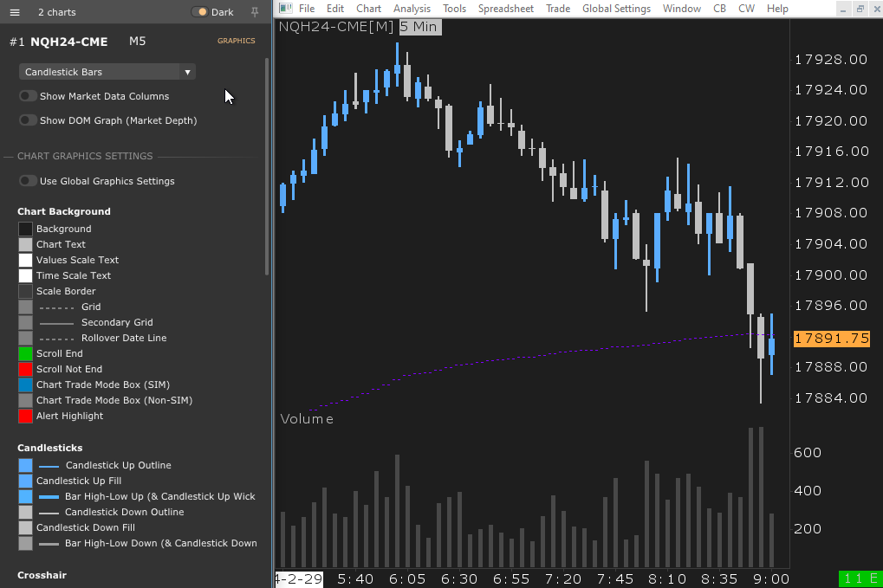
Task: Click the Secondary Grid line preview
Action: tap(56, 322)
